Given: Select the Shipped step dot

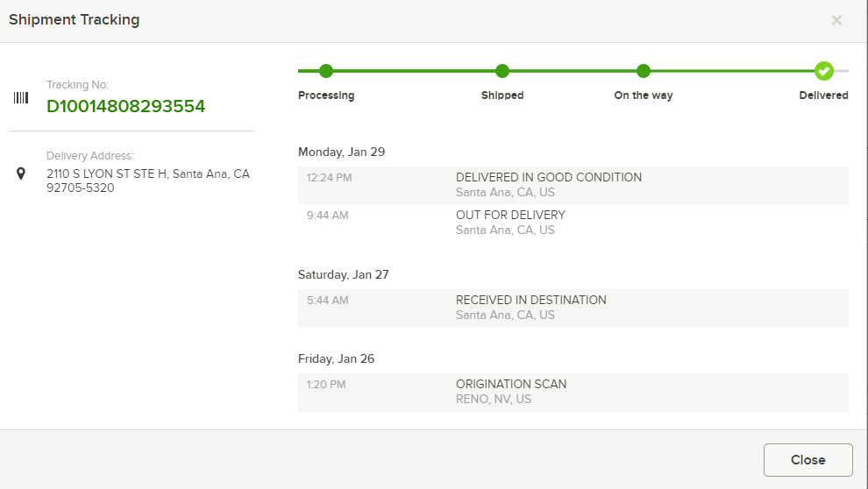Looking at the screenshot, I should click(x=502, y=71).
